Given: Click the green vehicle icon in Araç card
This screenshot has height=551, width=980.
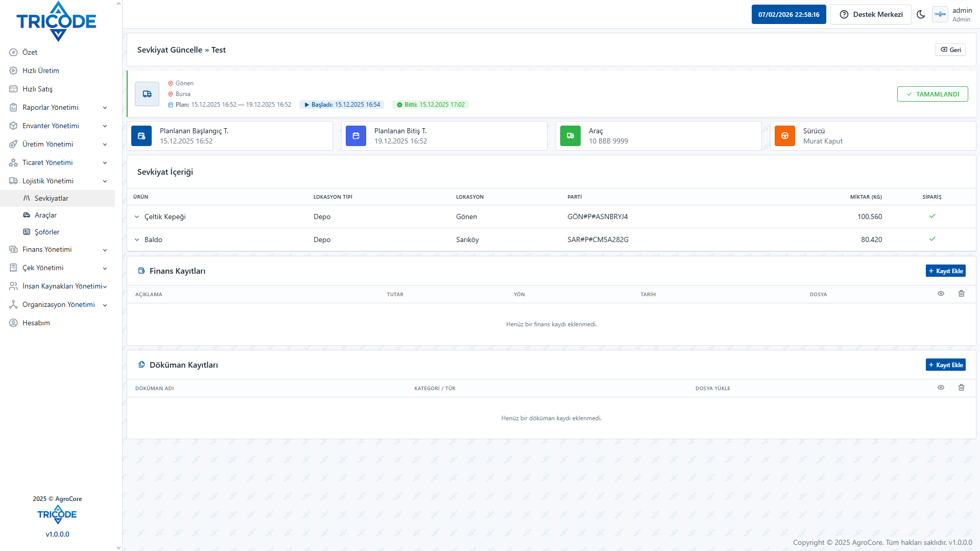Looking at the screenshot, I should tap(570, 136).
